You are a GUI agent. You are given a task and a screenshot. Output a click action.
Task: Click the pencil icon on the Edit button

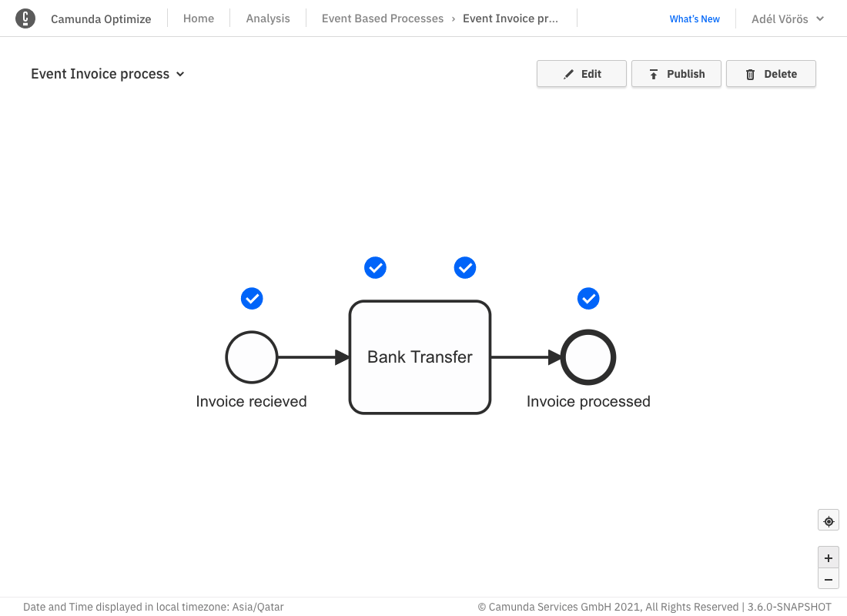pyautogui.click(x=567, y=73)
